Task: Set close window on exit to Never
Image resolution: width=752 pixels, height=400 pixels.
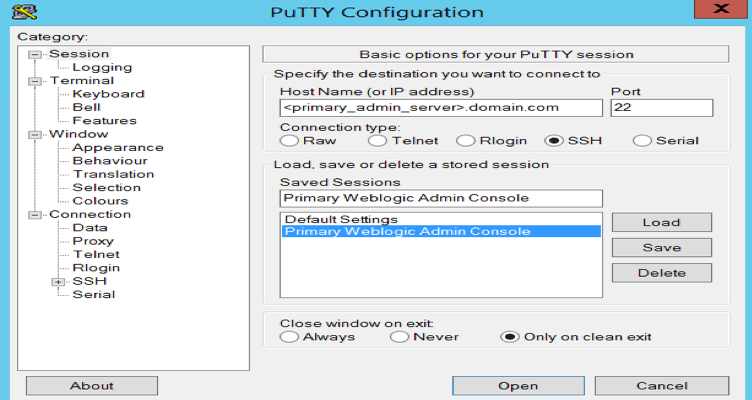Action: [x=398, y=337]
